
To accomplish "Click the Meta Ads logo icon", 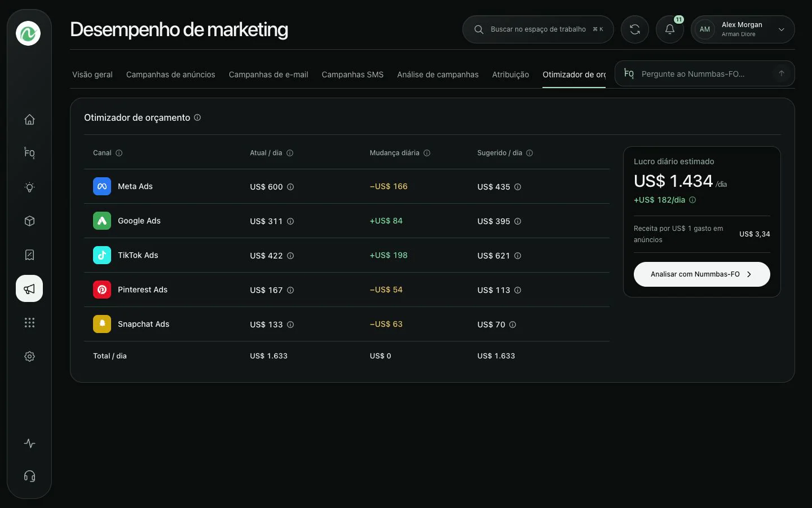I will pos(102,186).
